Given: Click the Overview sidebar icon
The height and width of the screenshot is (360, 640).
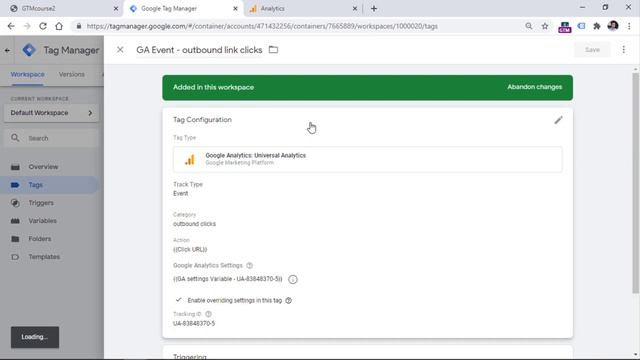Looking at the screenshot, I should [15, 167].
